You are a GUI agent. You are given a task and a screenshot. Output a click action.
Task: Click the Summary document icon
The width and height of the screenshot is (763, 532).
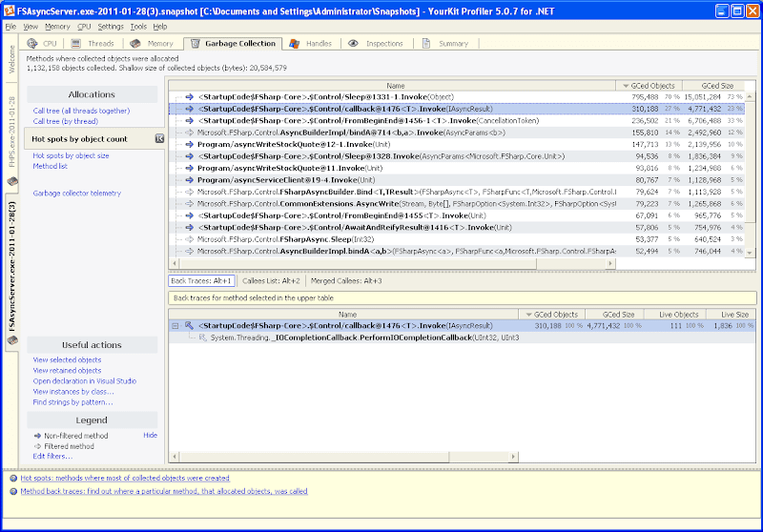click(426, 43)
